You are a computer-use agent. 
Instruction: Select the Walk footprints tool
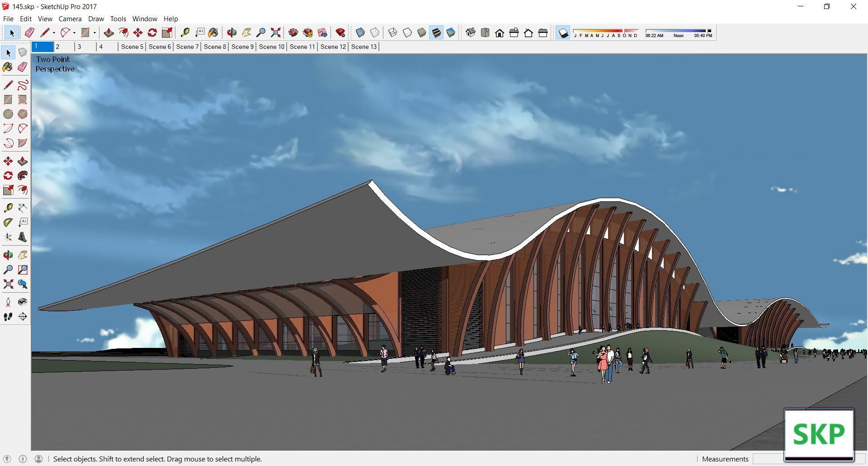coord(8,317)
